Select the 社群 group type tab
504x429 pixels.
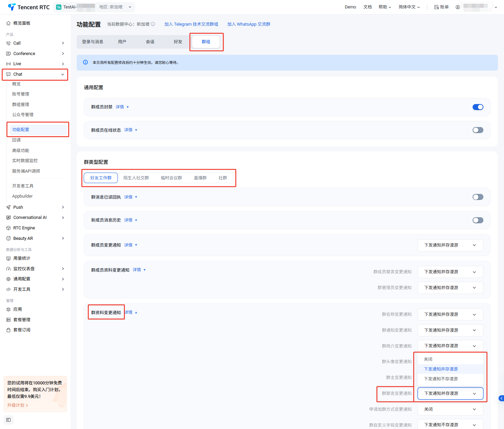coord(223,178)
